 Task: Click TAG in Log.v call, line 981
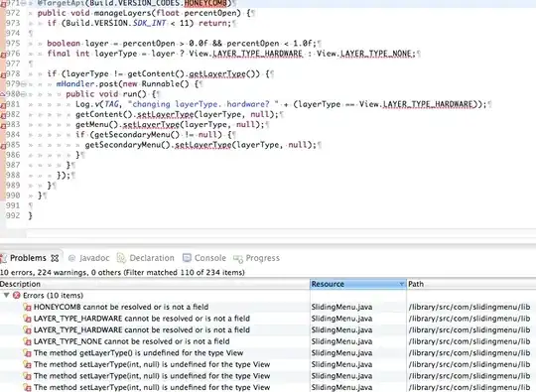click(112, 104)
